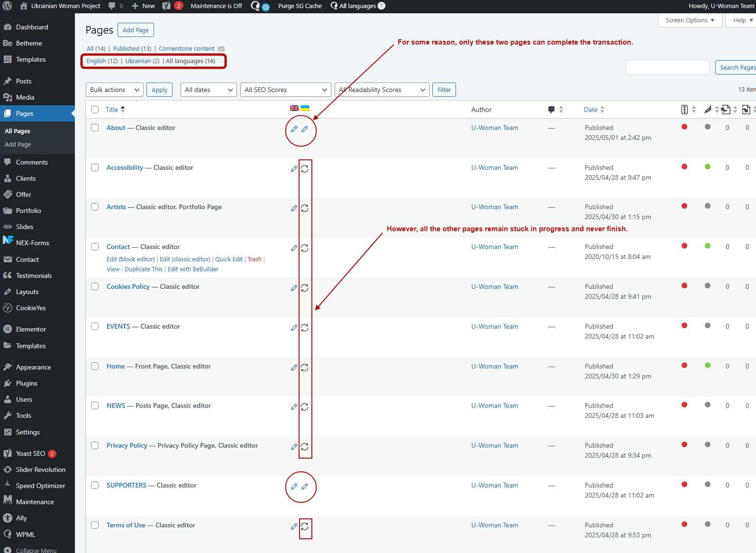Check the EVENTS page checkbox
The height and width of the screenshot is (553, 756).
point(95,326)
